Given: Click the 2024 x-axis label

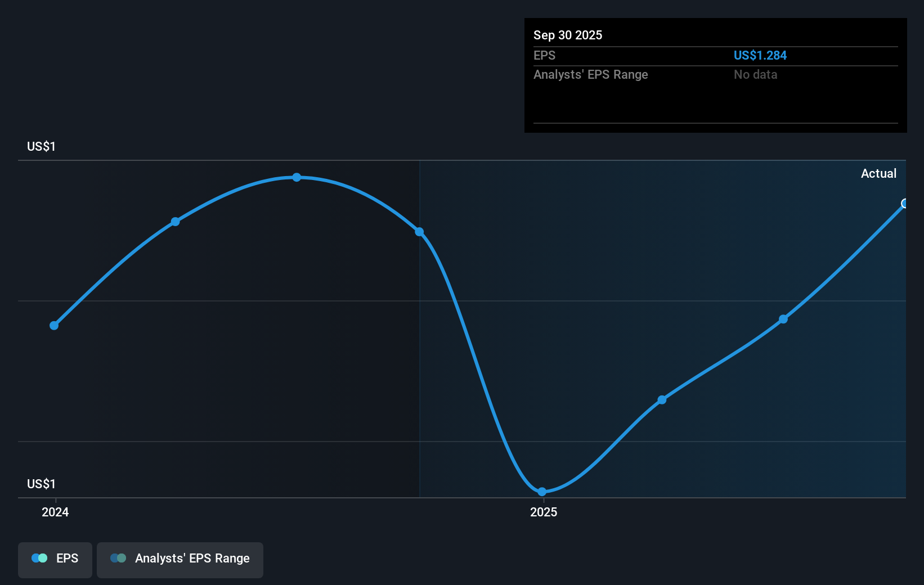Looking at the screenshot, I should coord(55,512).
